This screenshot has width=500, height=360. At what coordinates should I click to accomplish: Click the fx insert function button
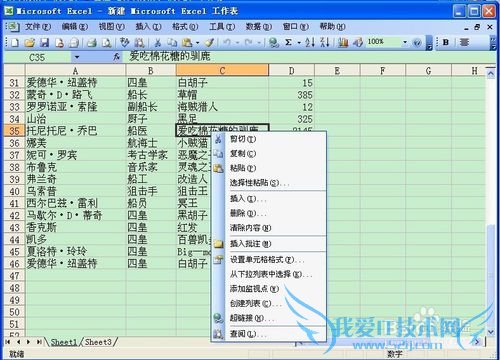[x=116, y=57]
